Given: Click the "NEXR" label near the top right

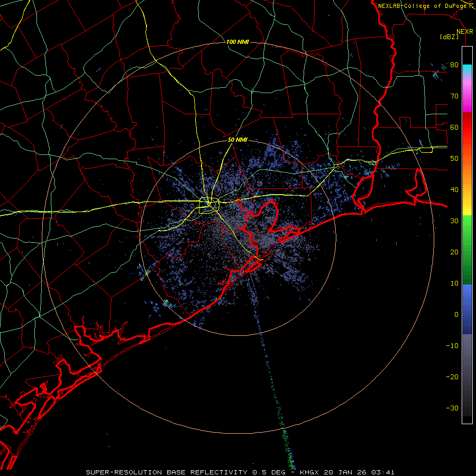Looking at the screenshot, I should 464,32.
